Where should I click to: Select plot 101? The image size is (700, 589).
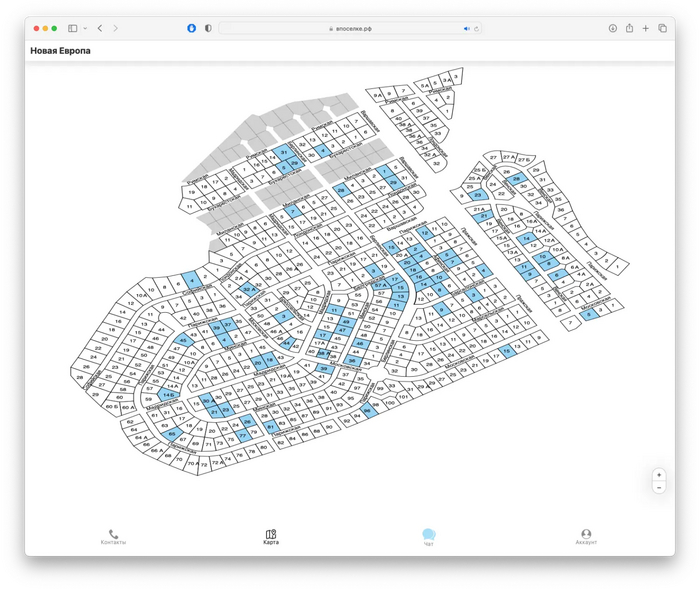point(403,397)
